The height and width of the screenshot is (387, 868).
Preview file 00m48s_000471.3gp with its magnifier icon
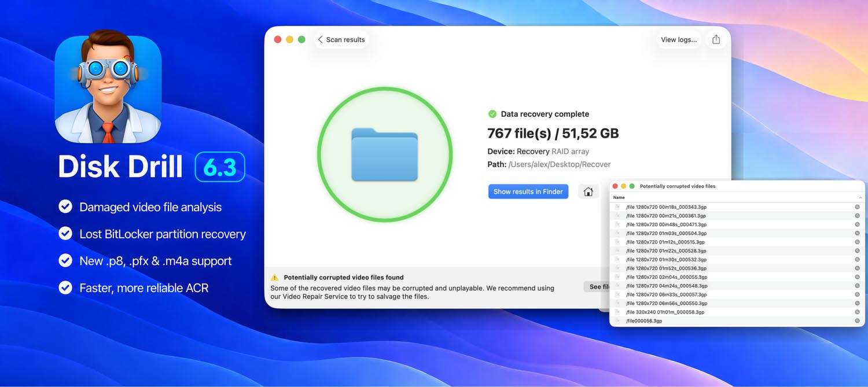pos(858,224)
